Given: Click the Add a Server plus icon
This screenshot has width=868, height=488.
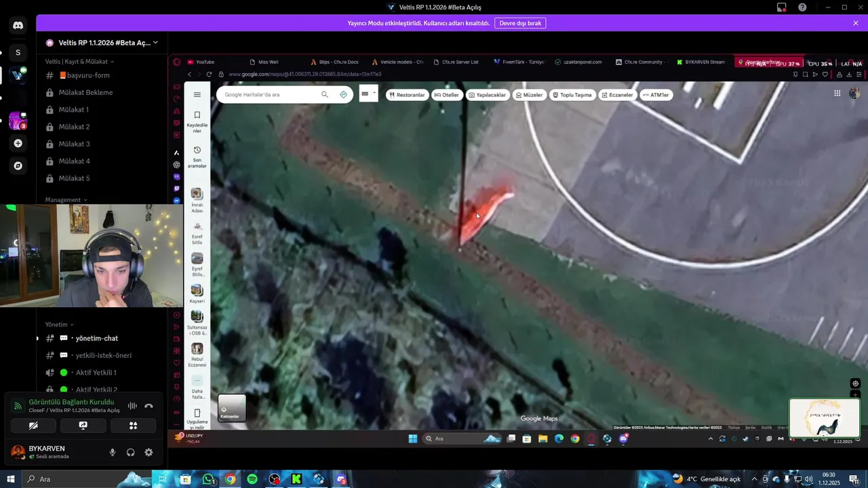Looking at the screenshot, I should 18,143.
